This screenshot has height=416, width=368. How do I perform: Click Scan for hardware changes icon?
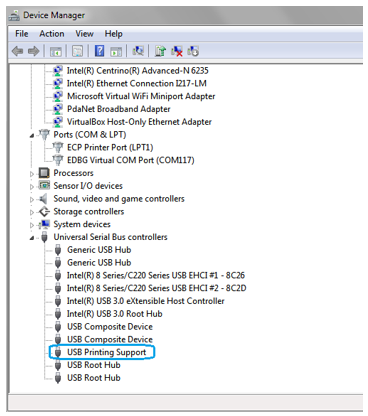(138, 51)
